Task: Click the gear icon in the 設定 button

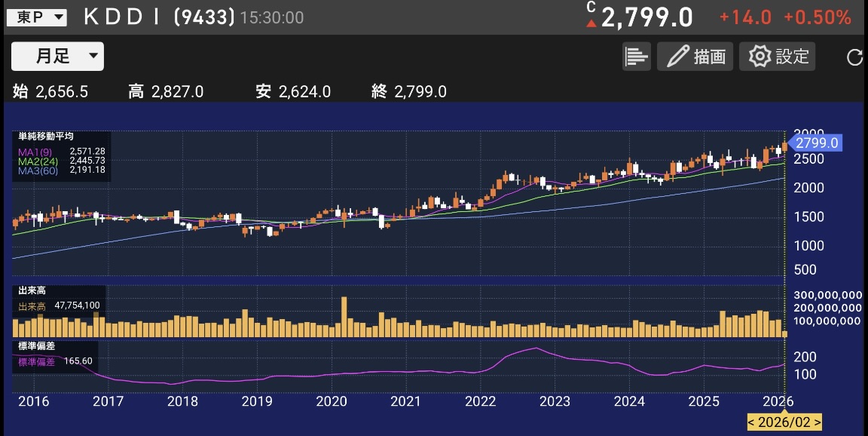Action: 761,56
